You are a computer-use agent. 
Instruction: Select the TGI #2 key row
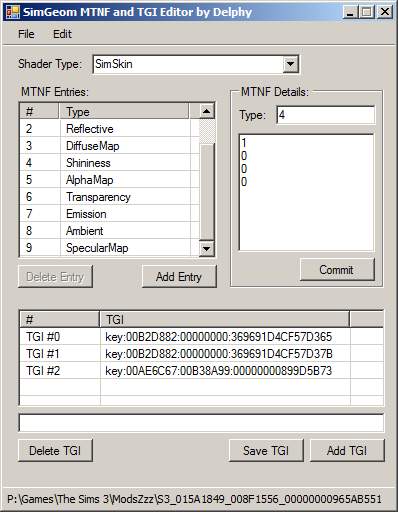[201, 371]
